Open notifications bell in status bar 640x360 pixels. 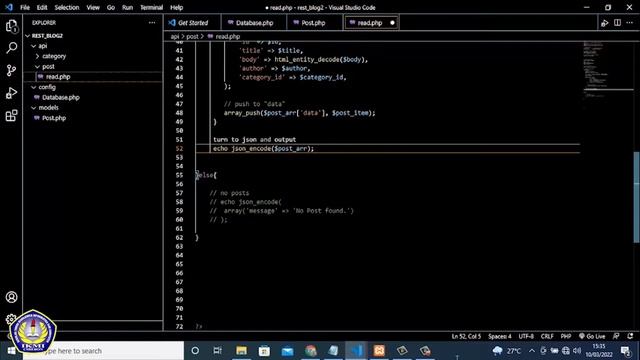pyautogui.click(x=630, y=336)
